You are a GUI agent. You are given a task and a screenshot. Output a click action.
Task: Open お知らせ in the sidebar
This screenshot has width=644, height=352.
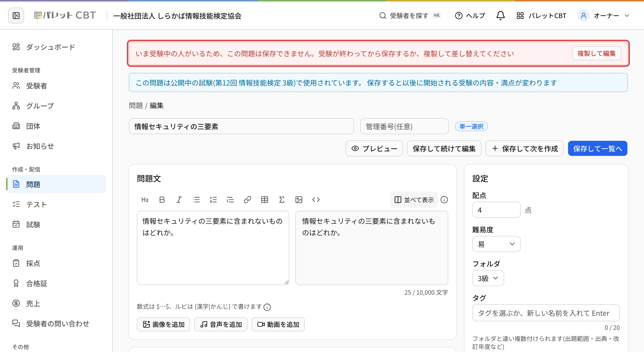[56, 146]
